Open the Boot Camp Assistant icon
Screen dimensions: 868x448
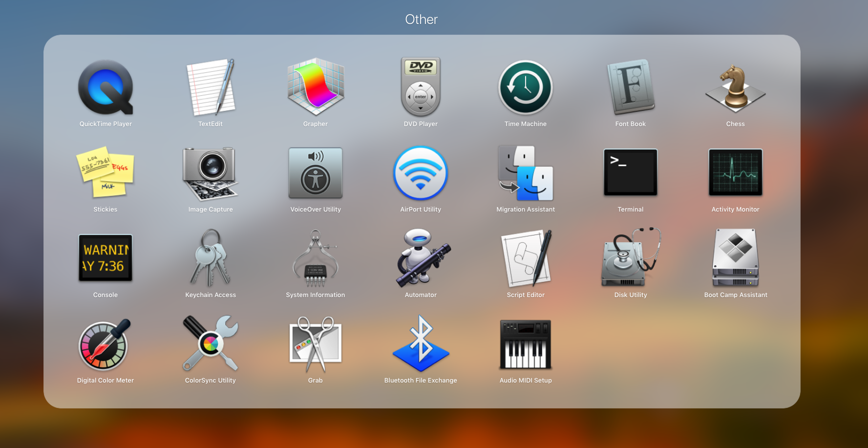(x=736, y=257)
